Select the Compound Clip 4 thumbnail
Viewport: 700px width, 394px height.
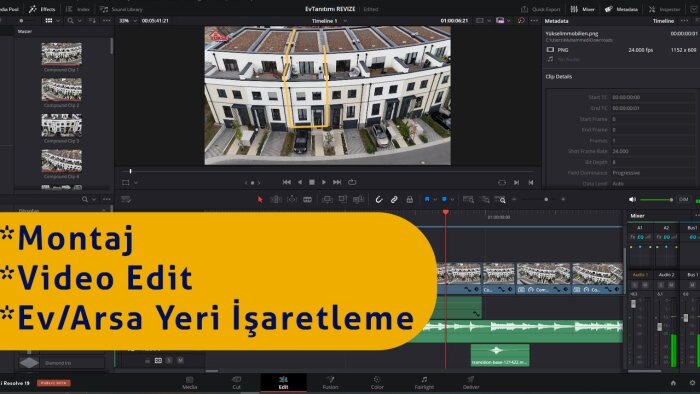[62, 161]
